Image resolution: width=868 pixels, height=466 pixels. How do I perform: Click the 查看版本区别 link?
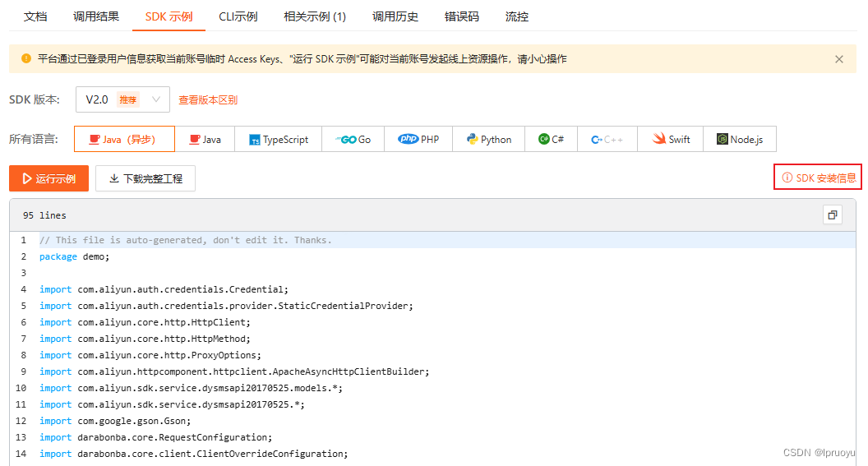click(208, 100)
